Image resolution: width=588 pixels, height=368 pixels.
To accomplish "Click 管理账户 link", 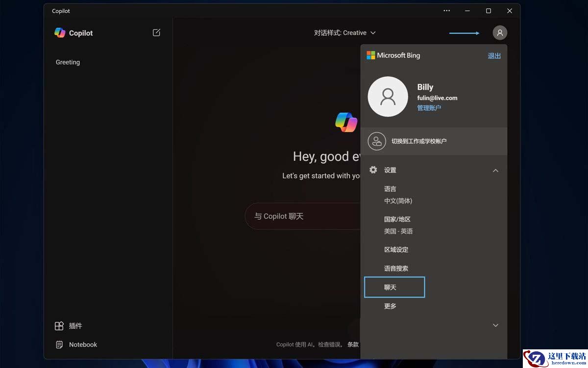I will click(429, 108).
